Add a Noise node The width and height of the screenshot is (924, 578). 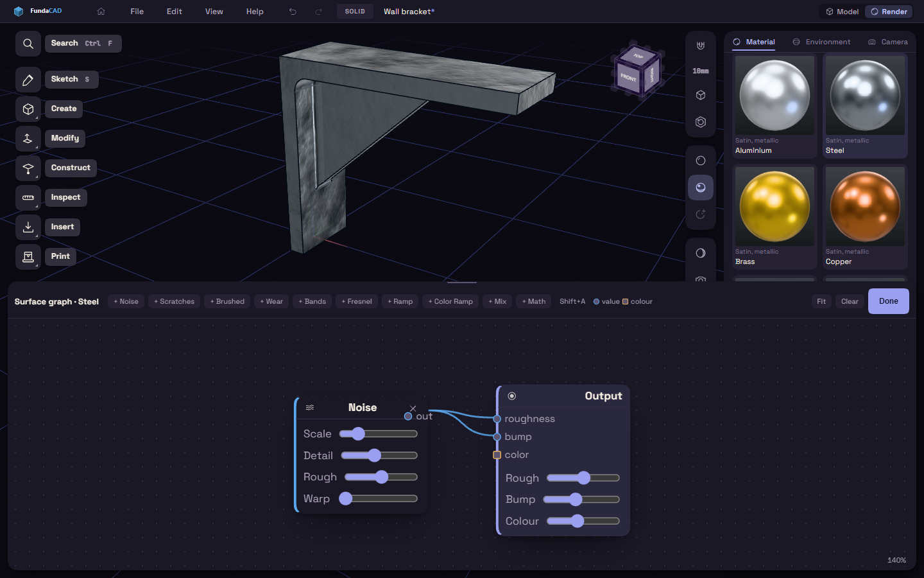point(126,301)
